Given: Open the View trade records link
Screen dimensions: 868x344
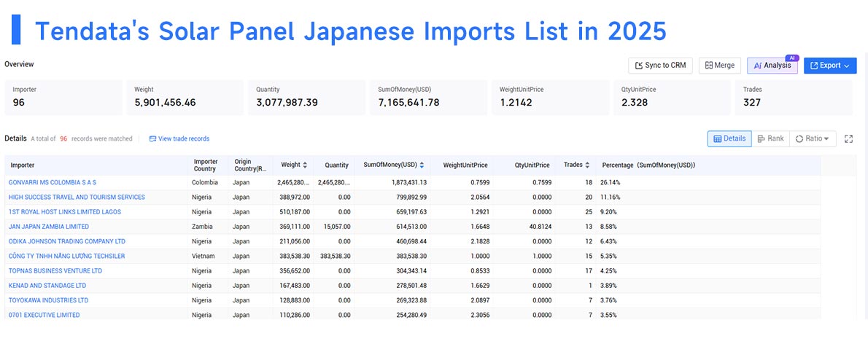Looking at the screenshot, I should (179, 138).
